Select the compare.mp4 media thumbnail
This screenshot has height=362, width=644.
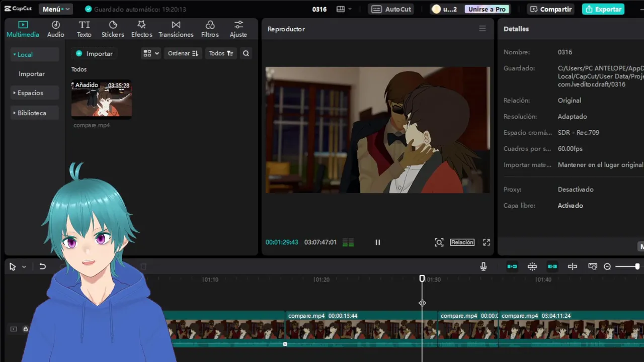click(x=102, y=99)
